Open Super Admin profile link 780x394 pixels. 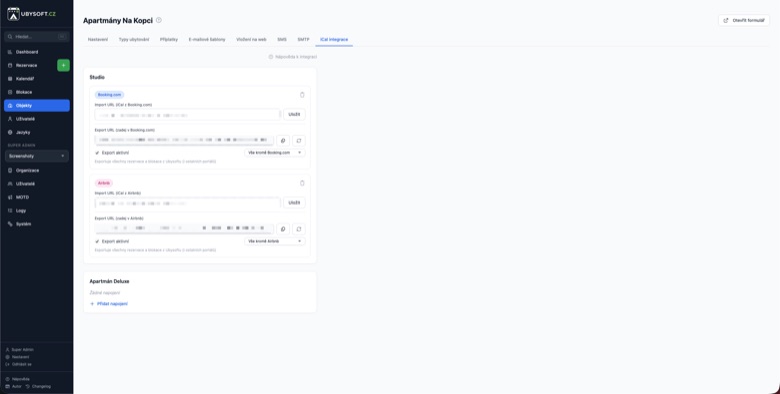pos(19,350)
